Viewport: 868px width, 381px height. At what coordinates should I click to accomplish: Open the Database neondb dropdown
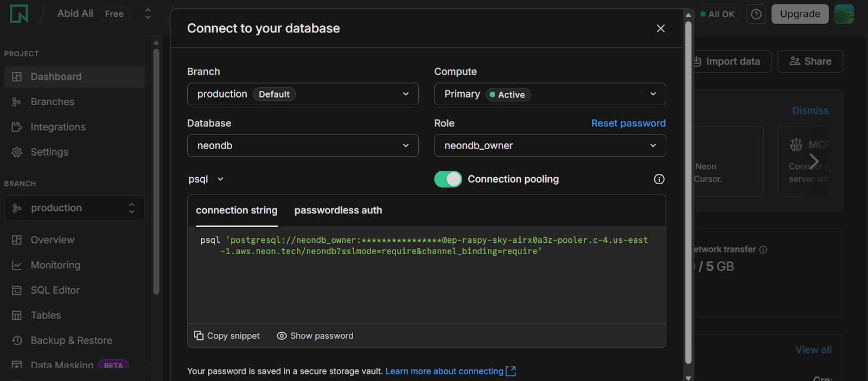point(303,146)
